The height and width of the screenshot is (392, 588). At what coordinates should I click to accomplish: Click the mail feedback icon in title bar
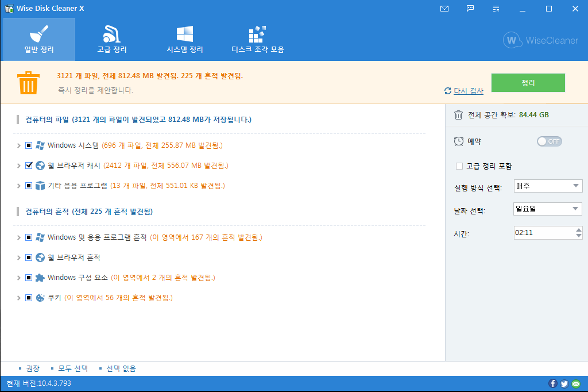click(444, 9)
